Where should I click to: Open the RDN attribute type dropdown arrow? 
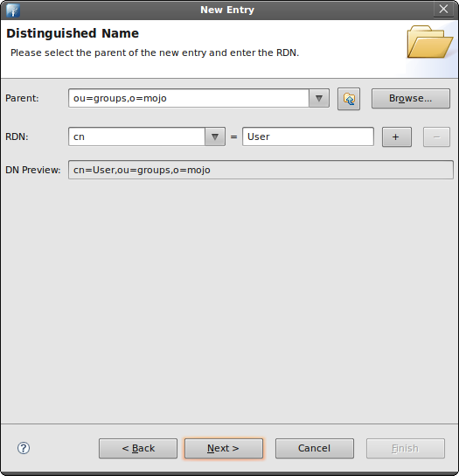pos(215,136)
